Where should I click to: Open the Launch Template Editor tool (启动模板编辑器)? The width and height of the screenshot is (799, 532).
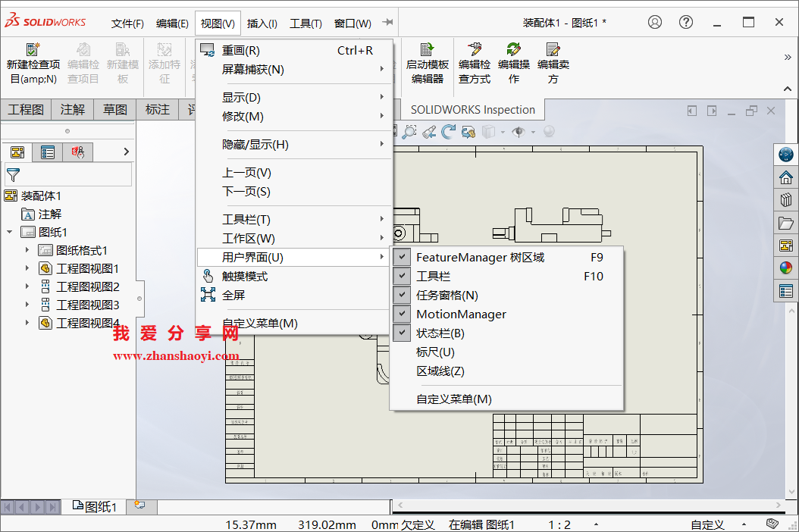[x=427, y=64]
